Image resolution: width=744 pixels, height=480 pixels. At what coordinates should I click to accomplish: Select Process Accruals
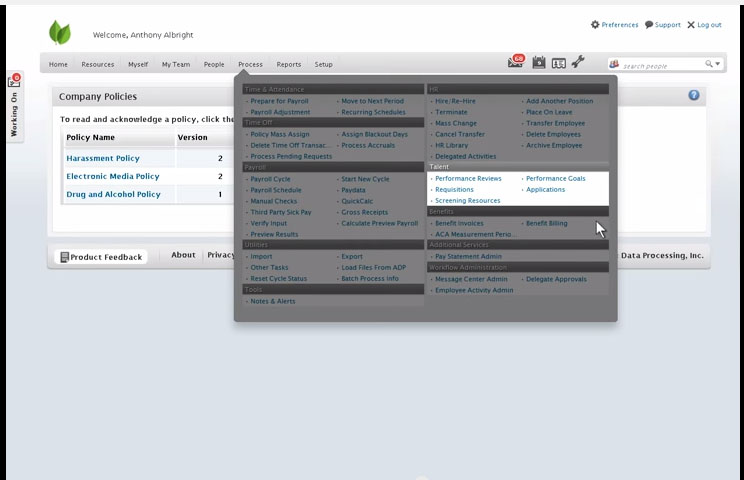(x=368, y=145)
